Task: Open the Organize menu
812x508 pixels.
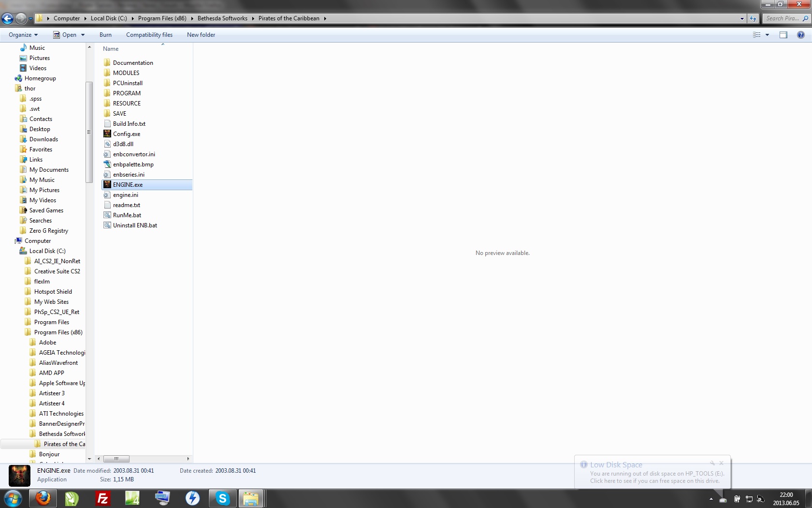Action: pyautogui.click(x=23, y=35)
